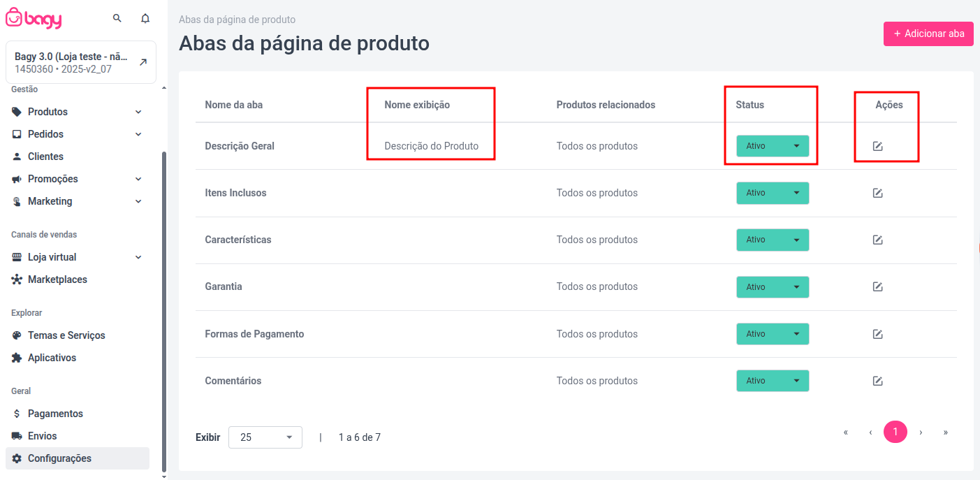Jump to last page in pagination

(945, 432)
